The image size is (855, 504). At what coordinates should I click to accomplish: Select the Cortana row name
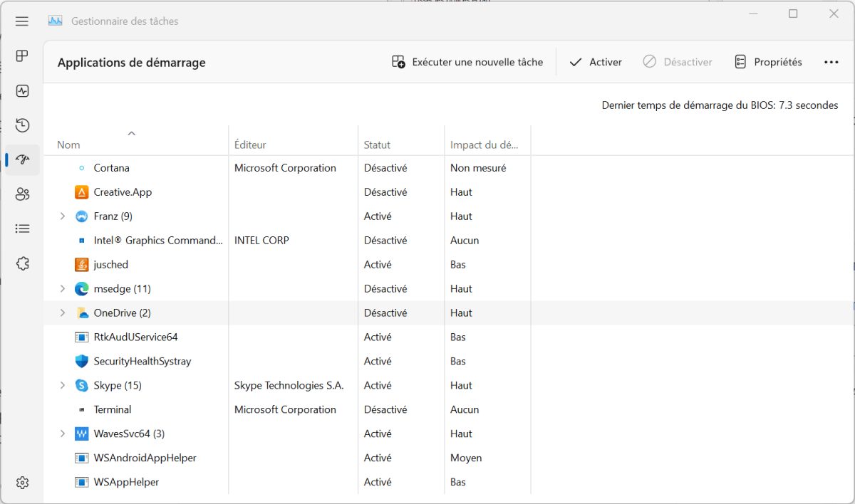tap(112, 168)
